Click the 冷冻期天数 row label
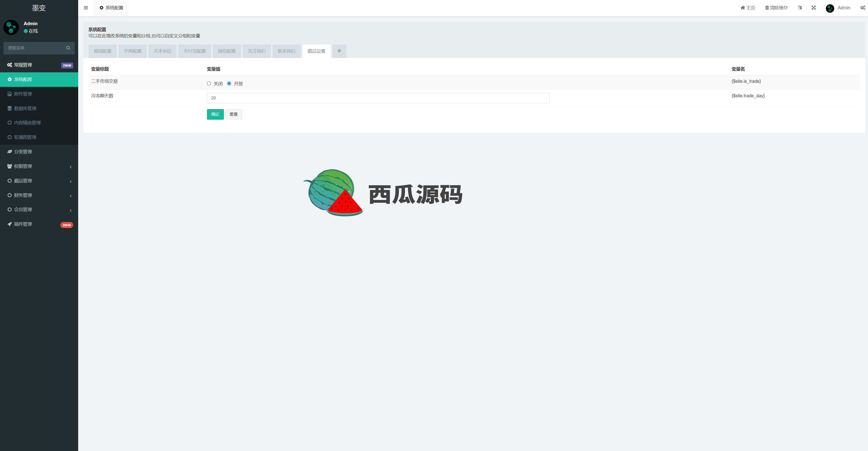The height and width of the screenshot is (451, 868). pos(102,96)
